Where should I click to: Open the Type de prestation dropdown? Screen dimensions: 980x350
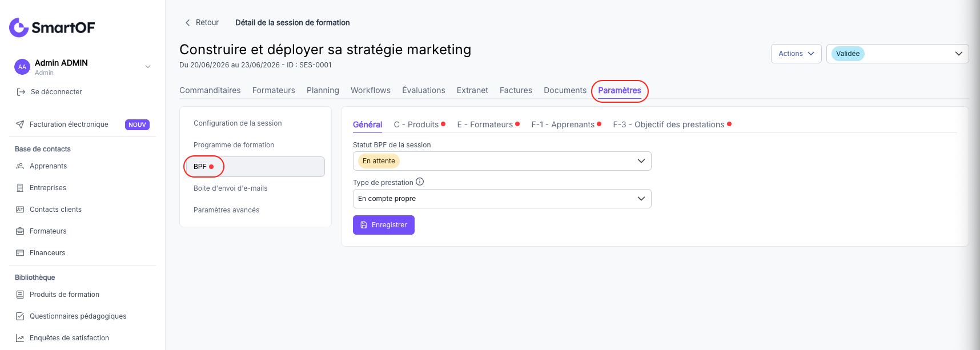[502, 199]
